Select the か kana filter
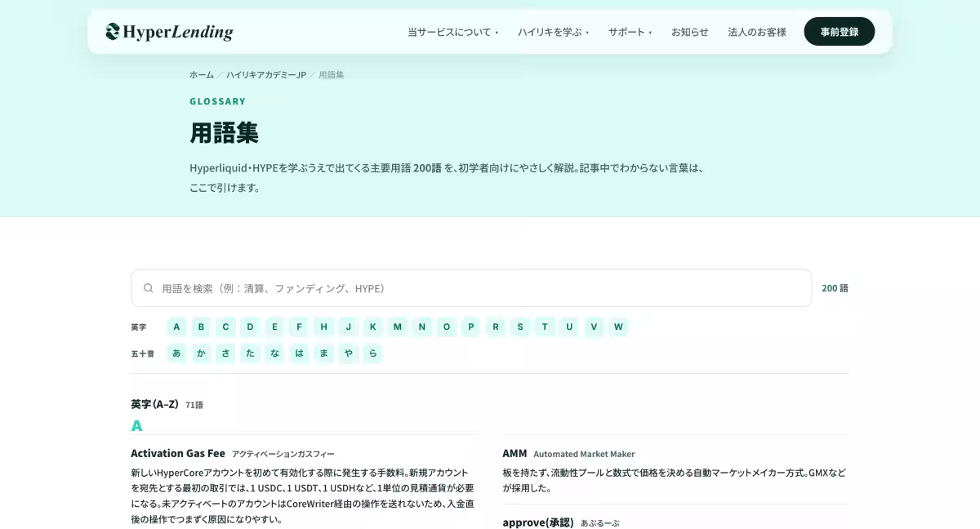The width and height of the screenshot is (980, 529). click(201, 353)
